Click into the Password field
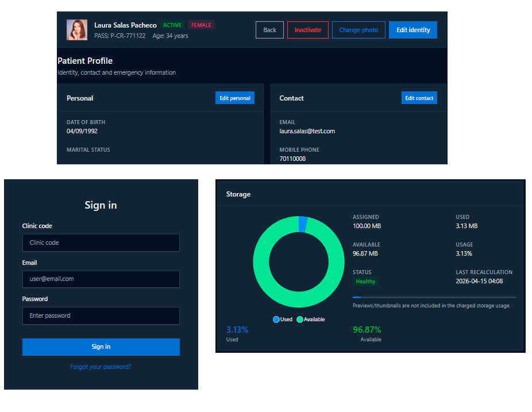This screenshot has height=412, width=532. click(101, 315)
